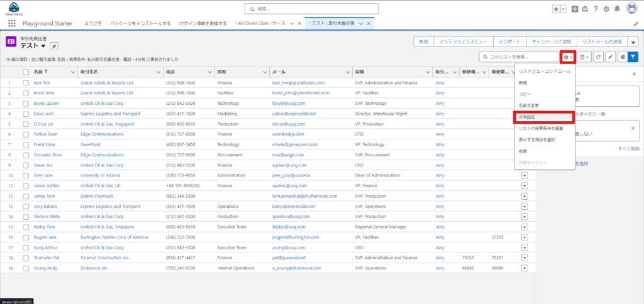Click the インポート button
This screenshot has width=644, height=304.
(x=509, y=41)
